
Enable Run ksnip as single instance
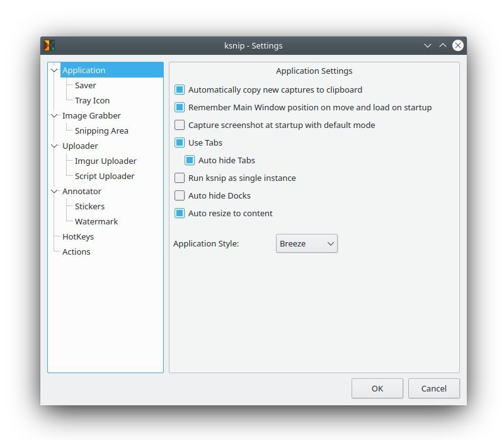180,178
